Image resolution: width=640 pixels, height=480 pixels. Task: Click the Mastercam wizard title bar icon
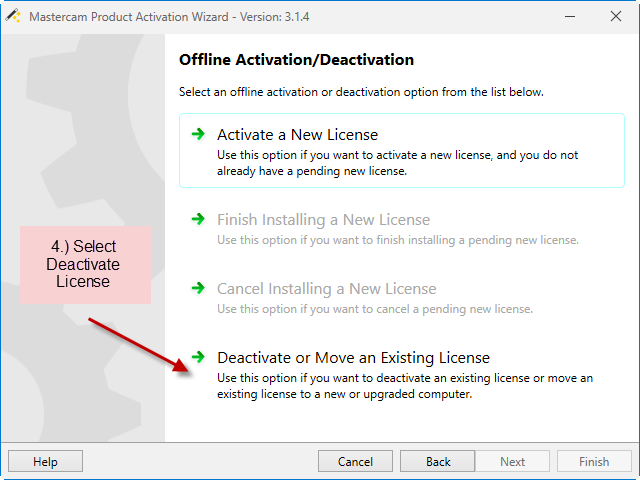coord(13,16)
